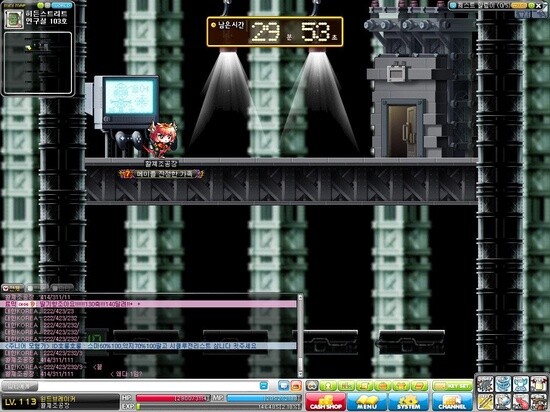Click the green stats shortcut icon
Viewport: 550px width, 412px height.
[x=346, y=386]
